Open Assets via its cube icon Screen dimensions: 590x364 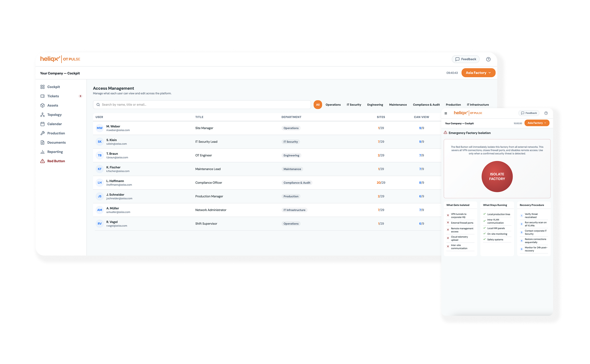click(x=42, y=106)
